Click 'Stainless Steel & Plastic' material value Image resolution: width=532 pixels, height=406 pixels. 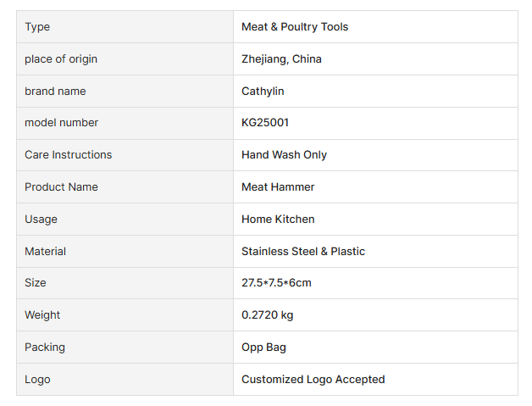pyautogui.click(x=303, y=252)
